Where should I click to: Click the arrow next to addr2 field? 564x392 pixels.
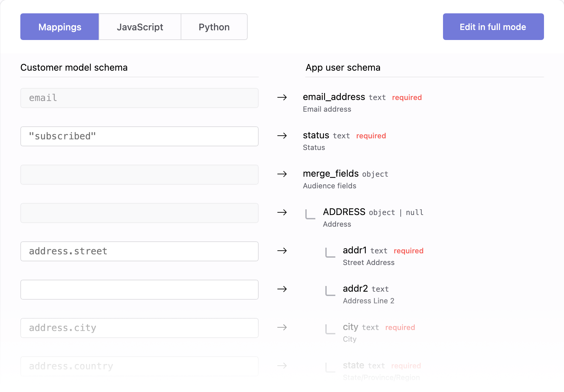282,289
